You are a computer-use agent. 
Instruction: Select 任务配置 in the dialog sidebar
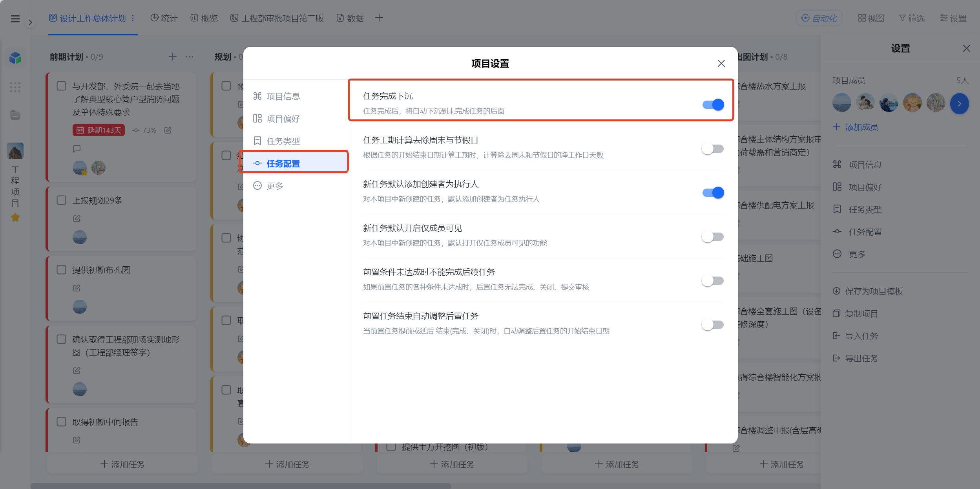click(x=296, y=163)
